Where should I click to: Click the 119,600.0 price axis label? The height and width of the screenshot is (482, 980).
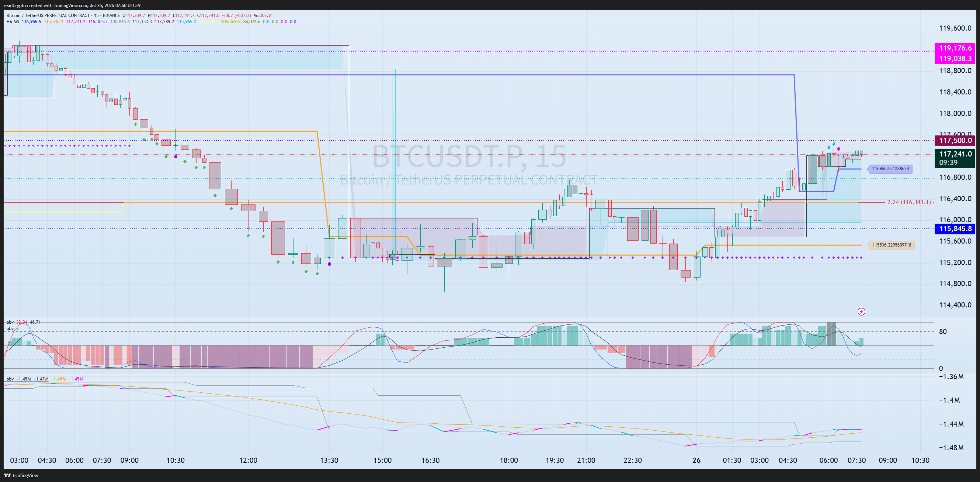click(x=955, y=28)
